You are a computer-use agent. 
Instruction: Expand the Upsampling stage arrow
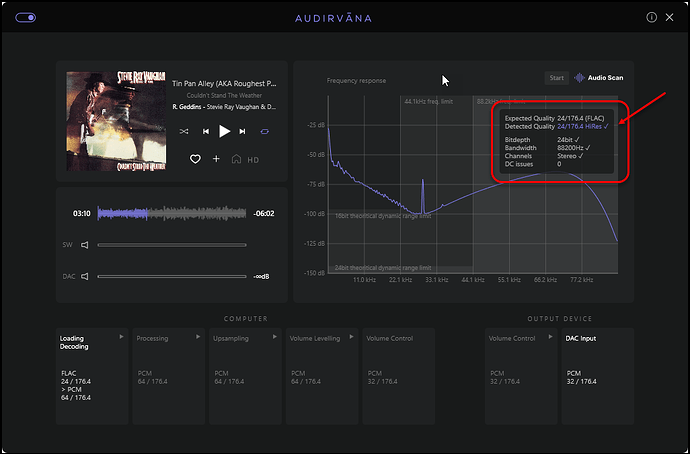point(275,337)
